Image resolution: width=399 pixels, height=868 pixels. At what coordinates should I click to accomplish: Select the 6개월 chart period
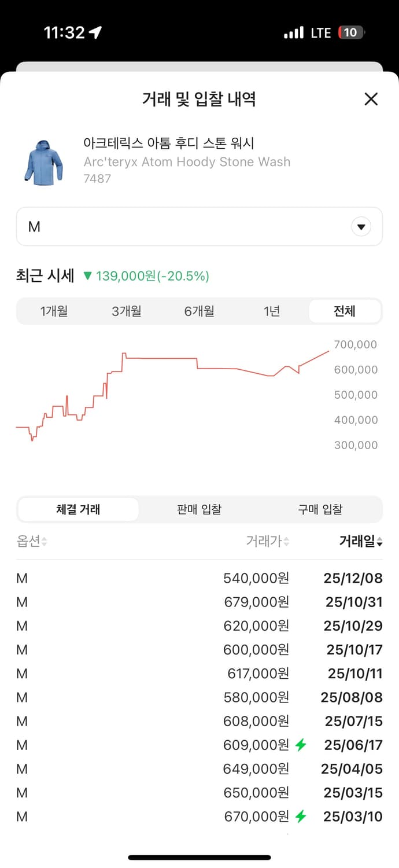click(x=199, y=311)
